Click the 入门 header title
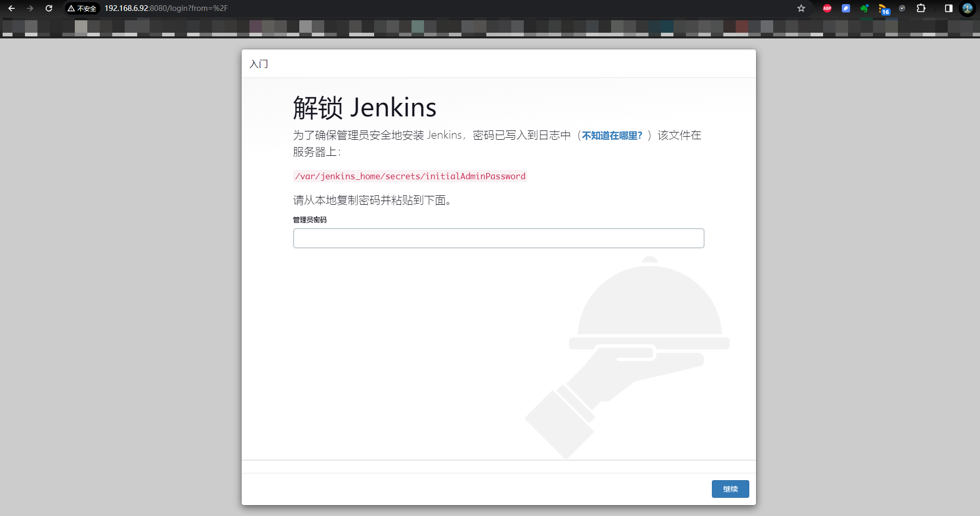 pos(259,64)
